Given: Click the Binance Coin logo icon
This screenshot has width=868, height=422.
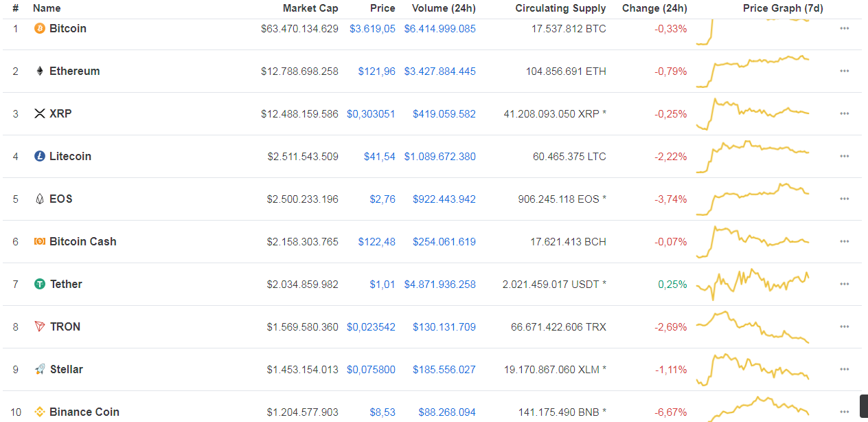Looking at the screenshot, I should click(x=40, y=412).
